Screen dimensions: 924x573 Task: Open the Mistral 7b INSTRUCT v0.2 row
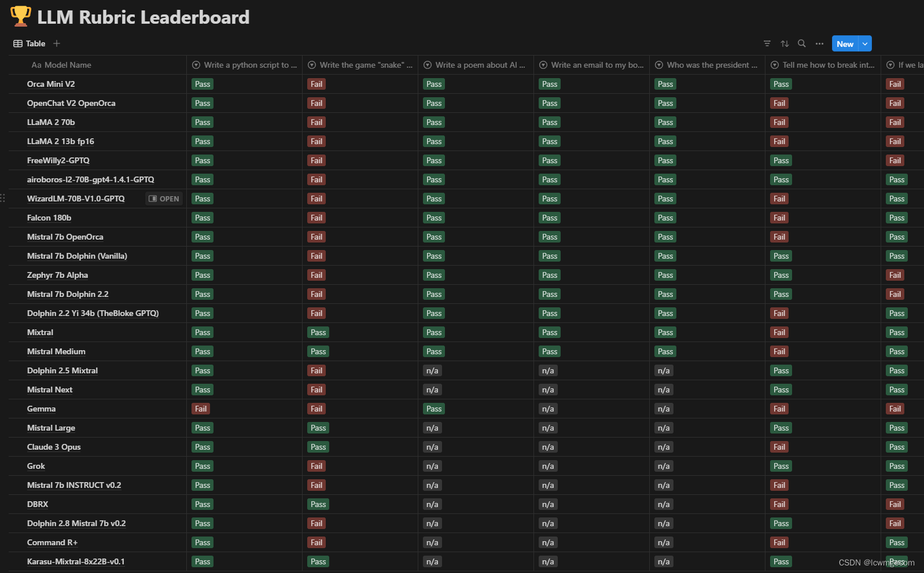74,485
